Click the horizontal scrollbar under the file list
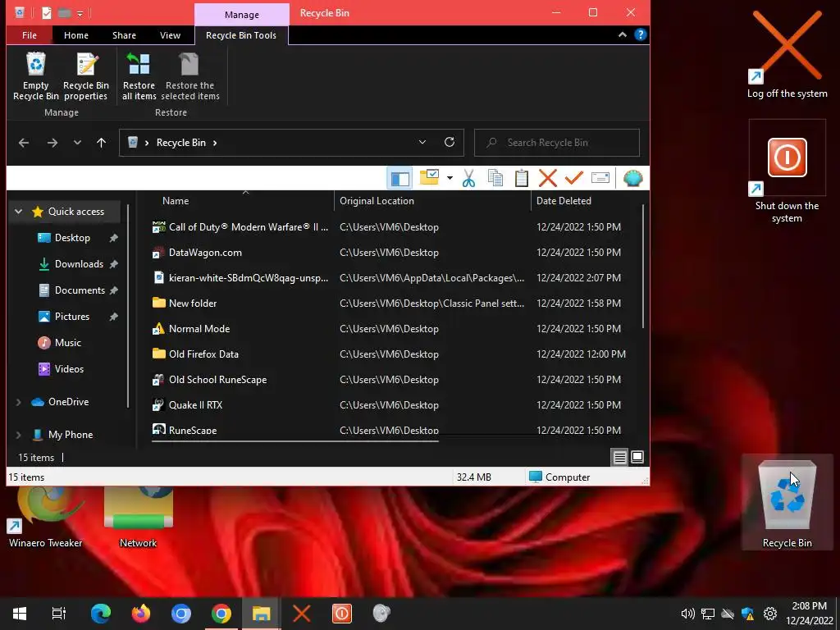 point(295,441)
